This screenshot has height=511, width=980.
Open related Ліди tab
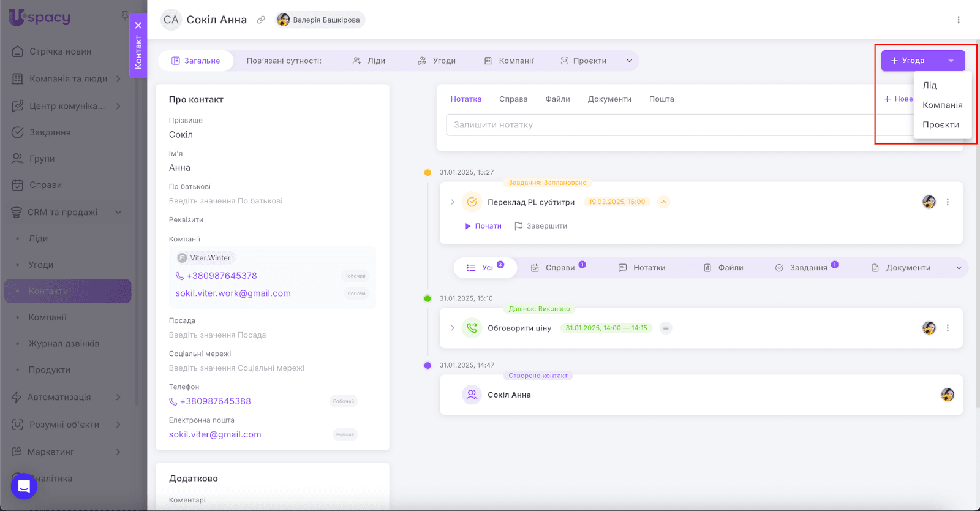click(x=369, y=61)
